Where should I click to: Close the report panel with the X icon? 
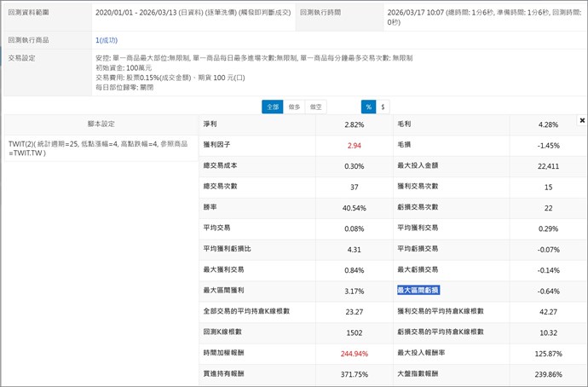click(582, 121)
